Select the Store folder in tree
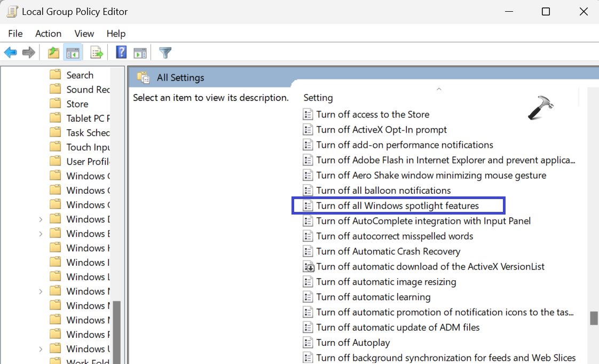Screen dimensions: 599x364 77,104
